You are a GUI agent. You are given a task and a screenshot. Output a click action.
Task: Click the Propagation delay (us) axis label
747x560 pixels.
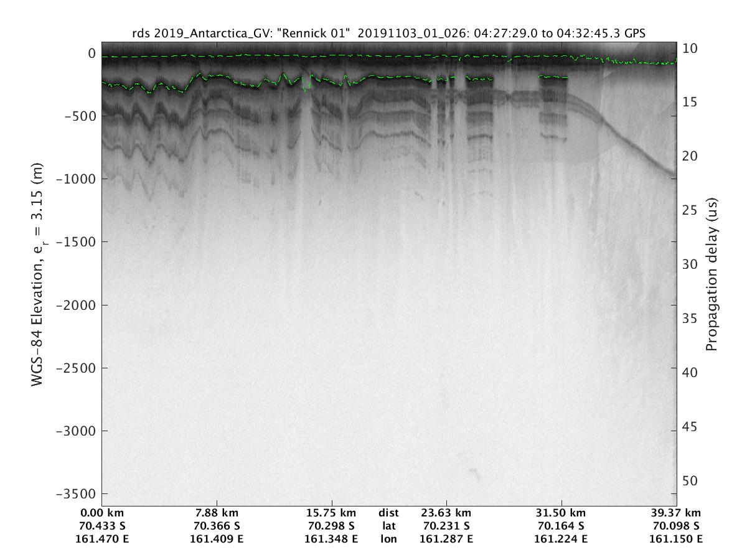pyautogui.click(x=712, y=274)
